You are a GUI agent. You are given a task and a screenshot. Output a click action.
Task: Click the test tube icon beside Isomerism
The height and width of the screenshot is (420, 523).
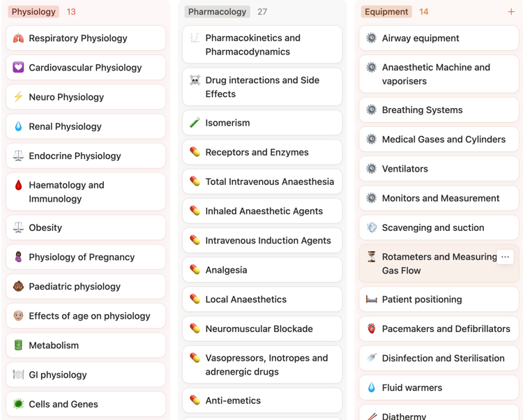click(x=195, y=123)
